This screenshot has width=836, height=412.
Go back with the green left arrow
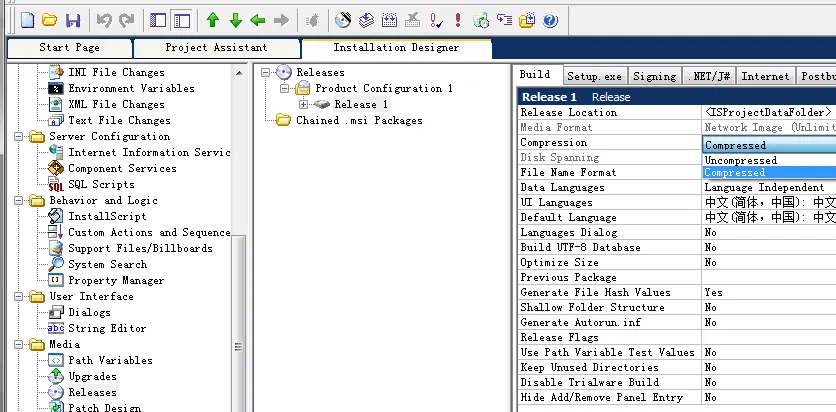[258, 21]
